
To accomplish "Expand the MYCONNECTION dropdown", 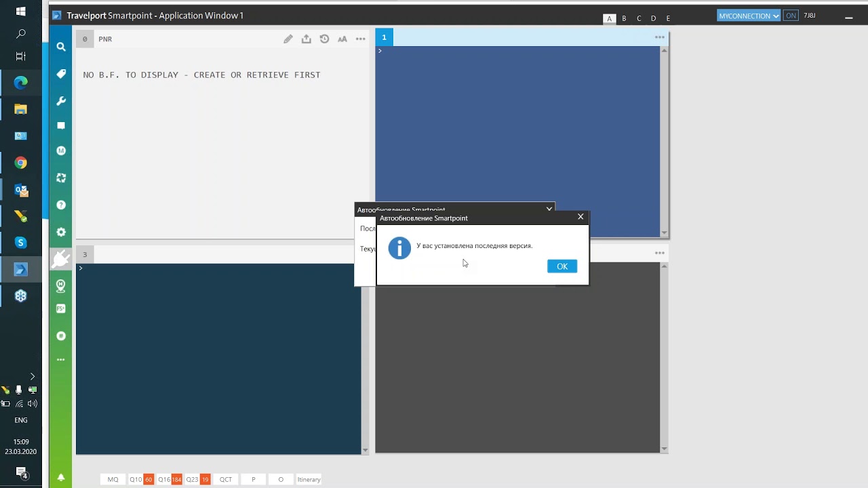I will tap(749, 16).
